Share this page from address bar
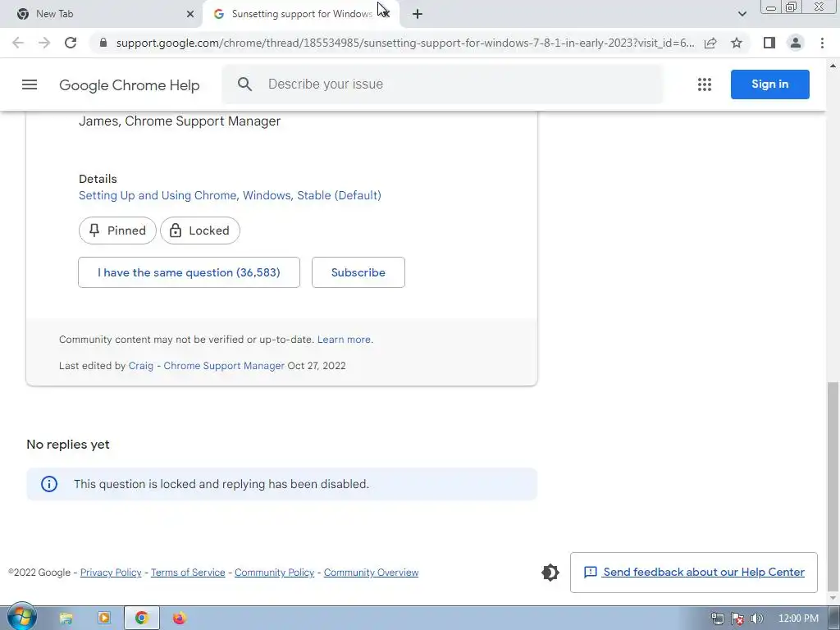840x630 pixels. 710,43
